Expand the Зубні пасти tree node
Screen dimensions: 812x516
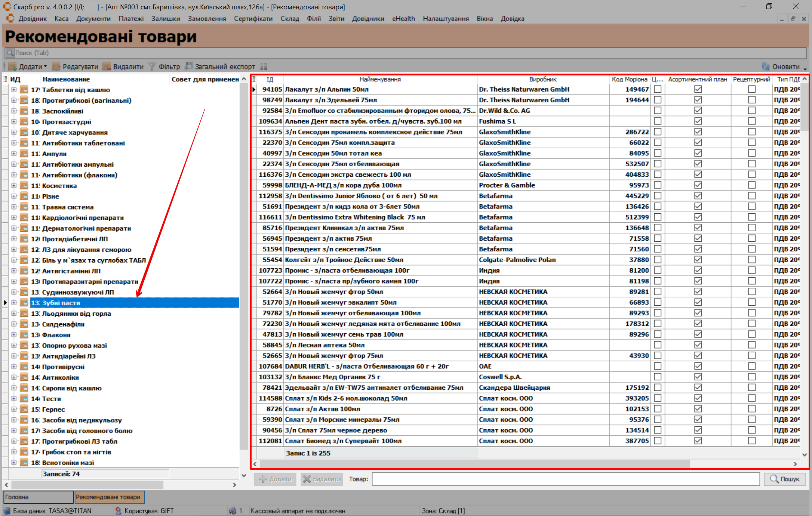tap(14, 303)
